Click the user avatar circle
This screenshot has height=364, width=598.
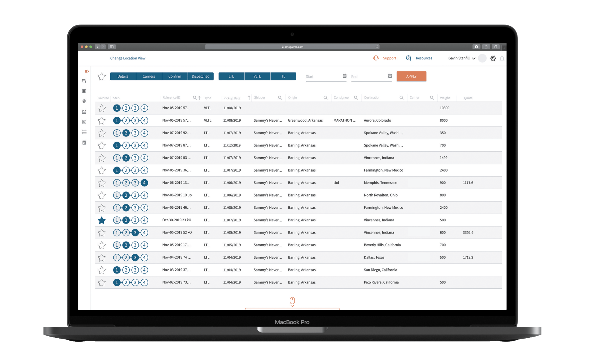pyautogui.click(x=482, y=58)
